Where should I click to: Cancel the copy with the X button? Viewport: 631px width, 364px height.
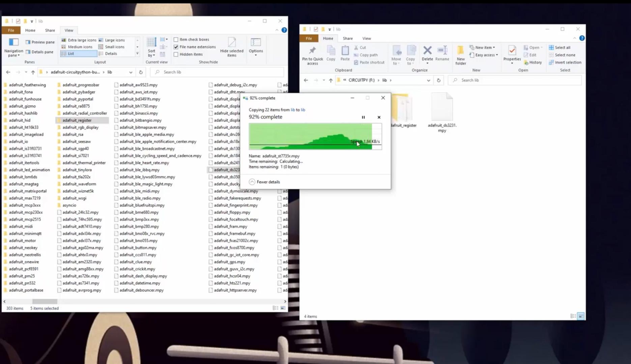[379, 117]
